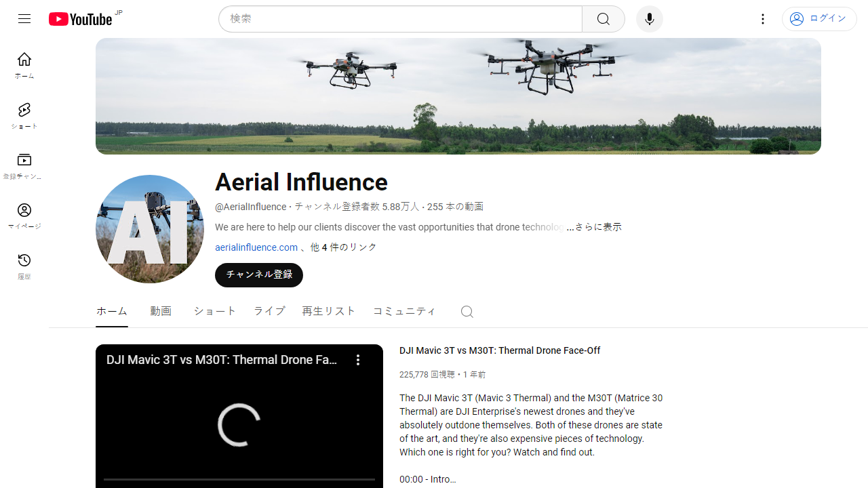Switch to the 再生リスト tab

(x=329, y=311)
